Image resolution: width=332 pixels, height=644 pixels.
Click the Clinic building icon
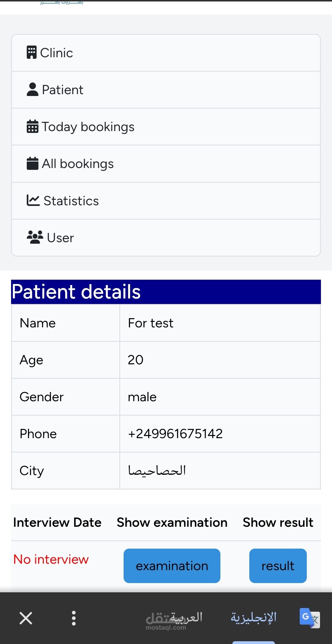pos(32,53)
